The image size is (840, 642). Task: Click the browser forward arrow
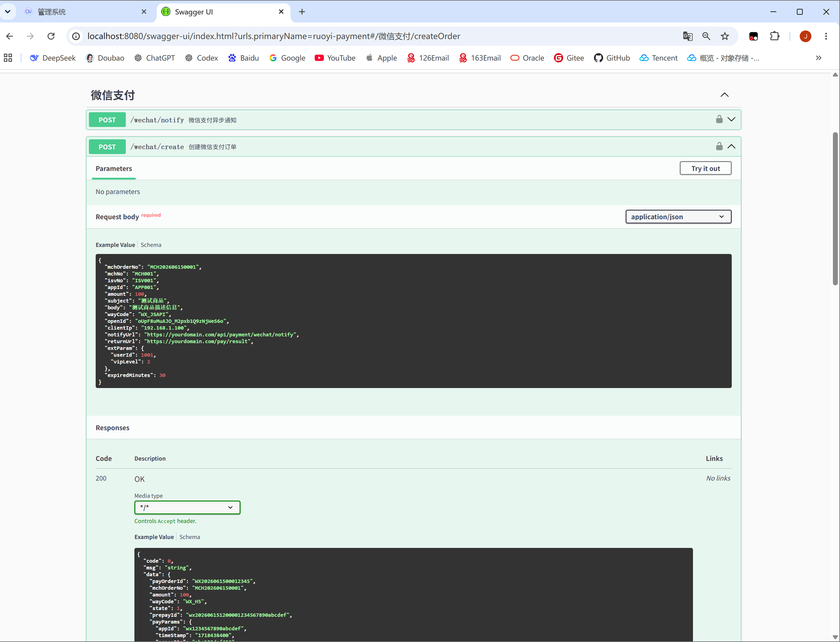[30, 36]
